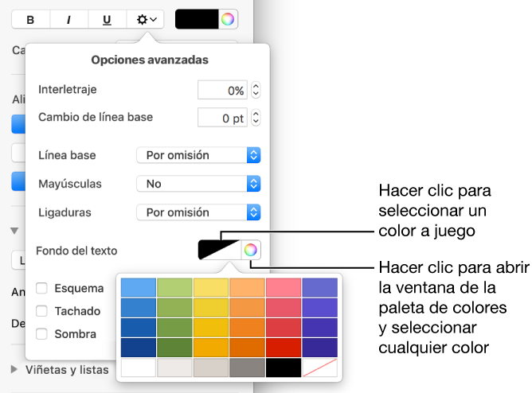Toggle underline formatting button
The image size is (532, 393).
pyautogui.click(x=108, y=20)
